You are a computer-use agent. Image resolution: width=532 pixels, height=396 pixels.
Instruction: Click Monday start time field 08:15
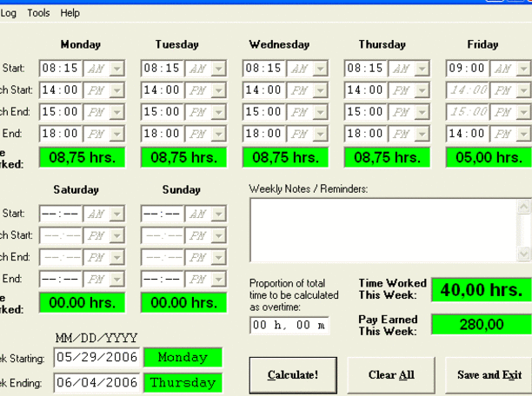(x=60, y=68)
